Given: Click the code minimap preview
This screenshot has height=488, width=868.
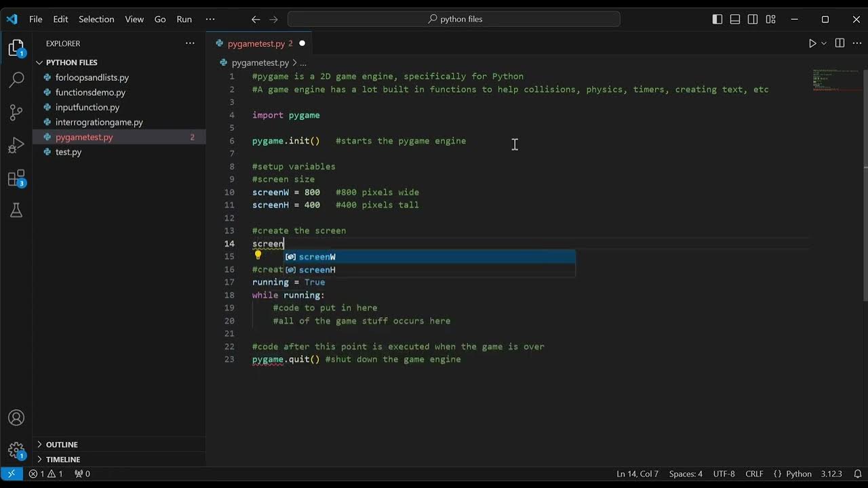Looking at the screenshot, I should (x=836, y=79).
